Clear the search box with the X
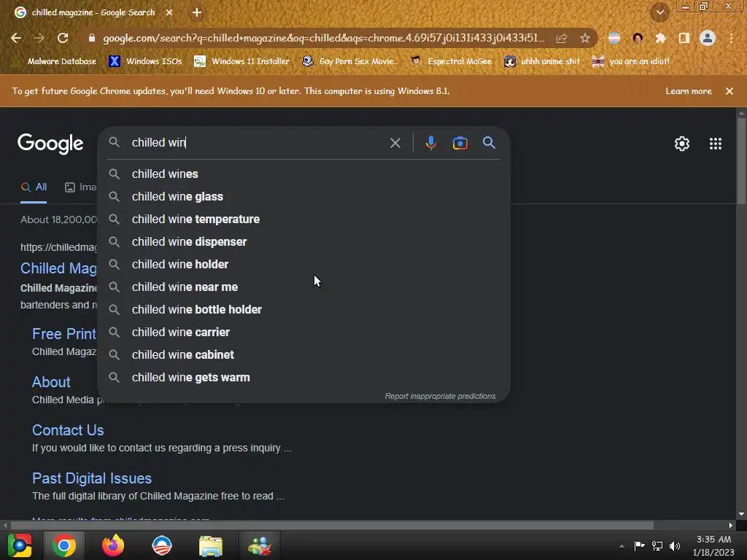This screenshot has height=560, width=747. 395,143
